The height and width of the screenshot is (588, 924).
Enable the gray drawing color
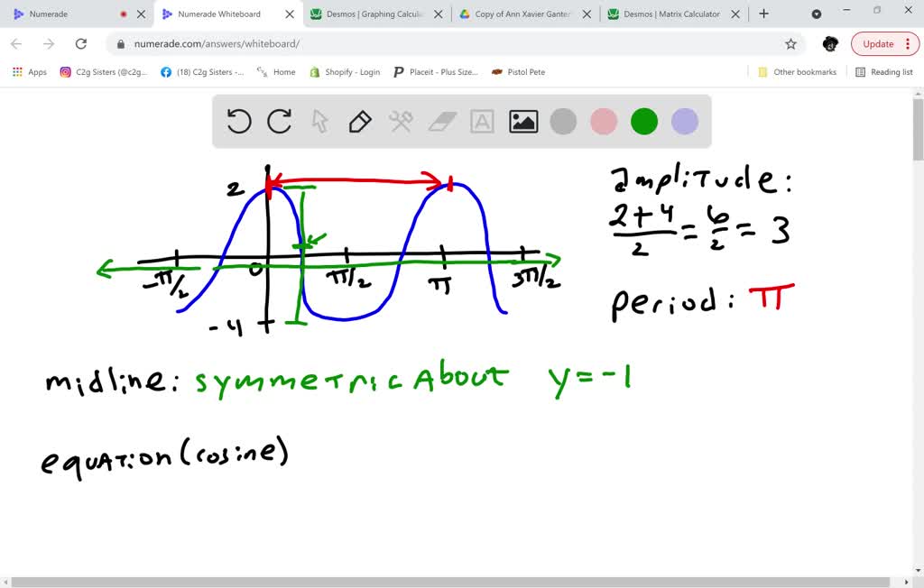(563, 120)
